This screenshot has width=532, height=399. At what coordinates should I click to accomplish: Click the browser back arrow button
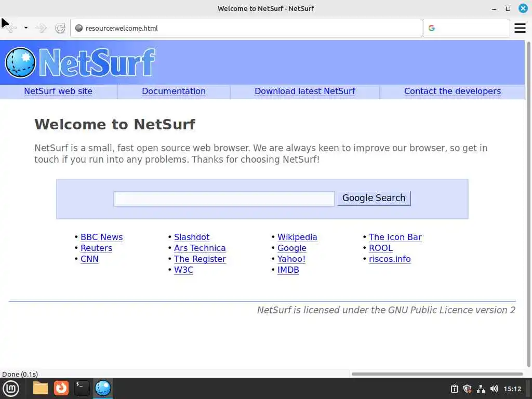[x=11, y=28]
